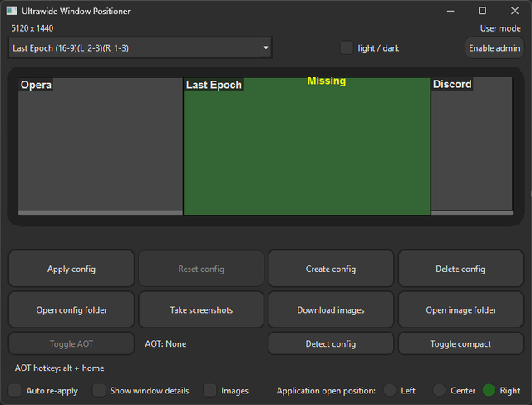Screen dimensions: 532x405
Task: Click Download images button
Action: [331, 309]
